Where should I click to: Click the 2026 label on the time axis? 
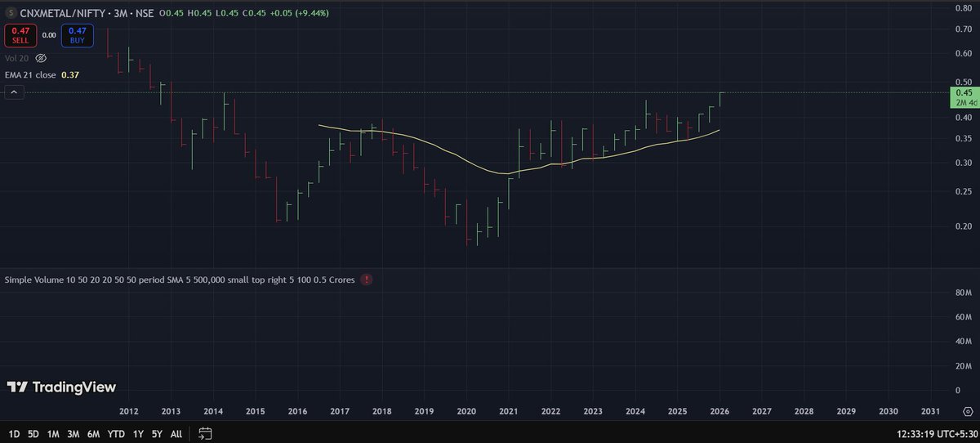719,411
